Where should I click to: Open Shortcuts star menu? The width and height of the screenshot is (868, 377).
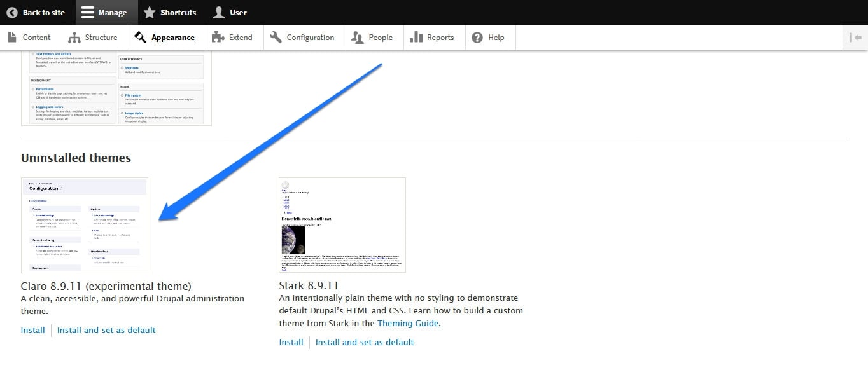pyautogui.click(x=170, y=12)
